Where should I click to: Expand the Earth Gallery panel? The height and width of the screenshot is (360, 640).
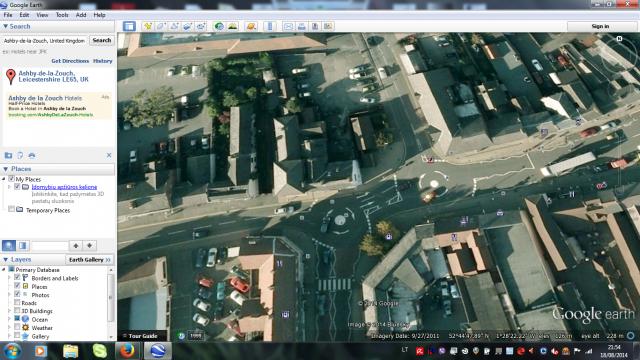pos(90,260)
